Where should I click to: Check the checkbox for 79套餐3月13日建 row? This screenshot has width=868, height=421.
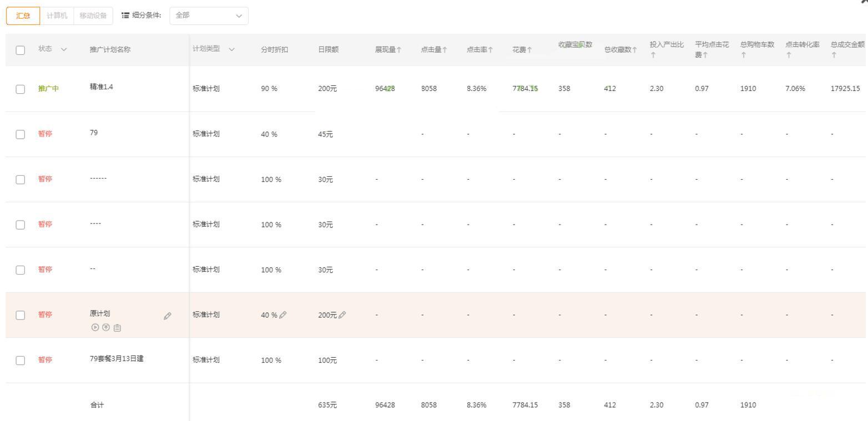click(21, 360)
